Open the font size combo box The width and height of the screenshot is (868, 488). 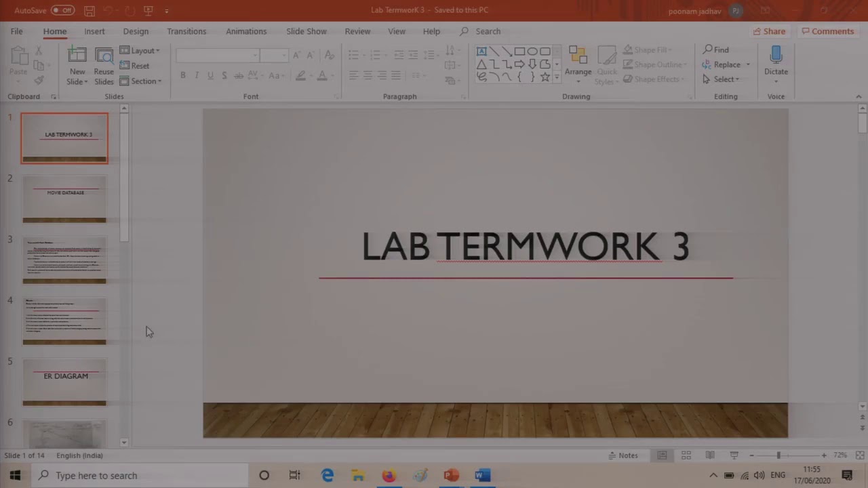tap(274, 55)
